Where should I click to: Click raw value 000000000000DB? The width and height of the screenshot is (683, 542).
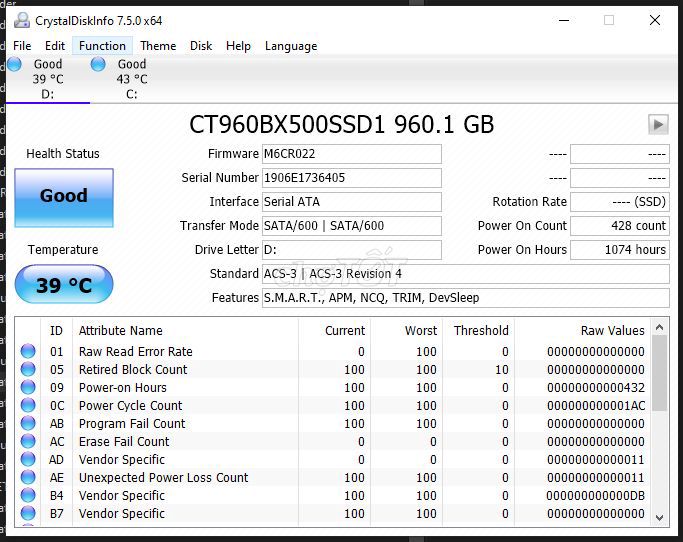point(595,495)
